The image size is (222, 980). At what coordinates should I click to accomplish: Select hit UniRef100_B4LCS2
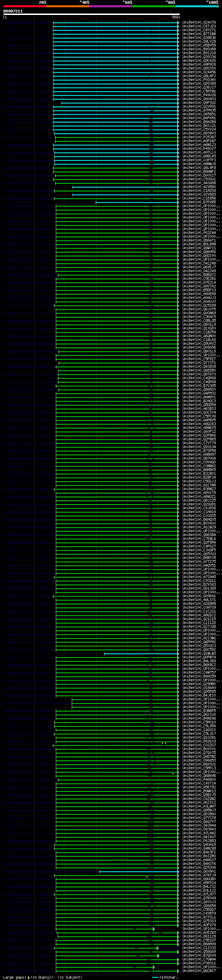(199, 886)
